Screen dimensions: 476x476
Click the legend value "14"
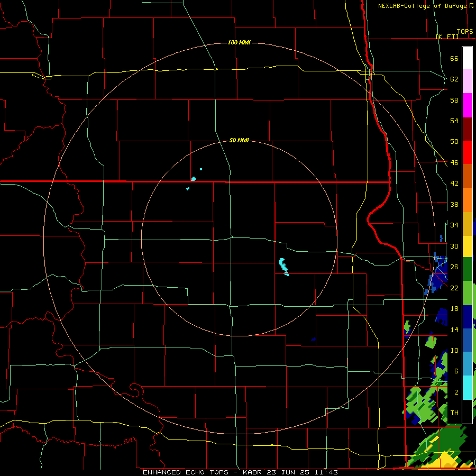coord(454,329)
